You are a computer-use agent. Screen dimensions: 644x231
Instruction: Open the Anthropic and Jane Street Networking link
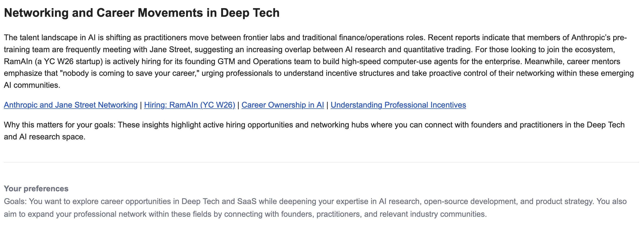(71, 105)
